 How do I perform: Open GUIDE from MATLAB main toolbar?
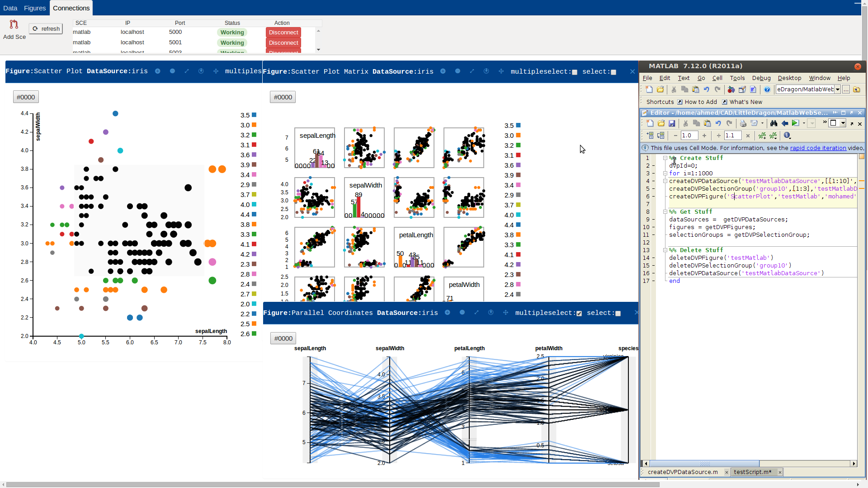[x=742, y=89]
